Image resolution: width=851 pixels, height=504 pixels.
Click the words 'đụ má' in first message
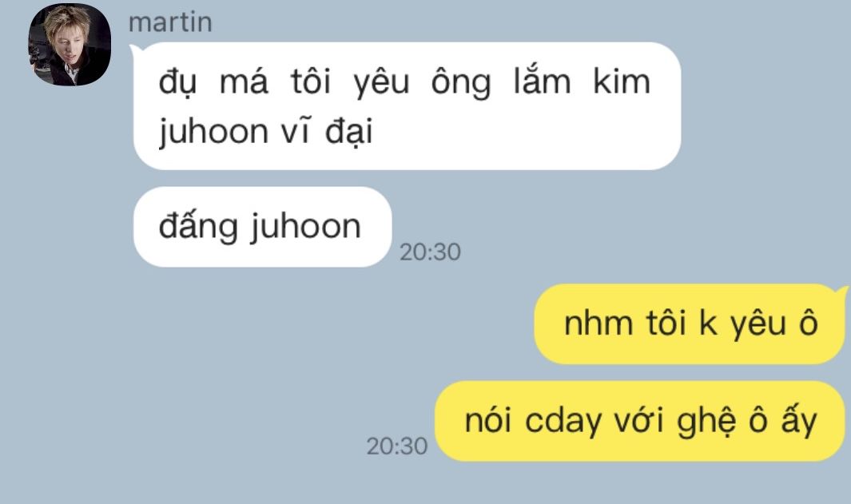tap(213, 83)
